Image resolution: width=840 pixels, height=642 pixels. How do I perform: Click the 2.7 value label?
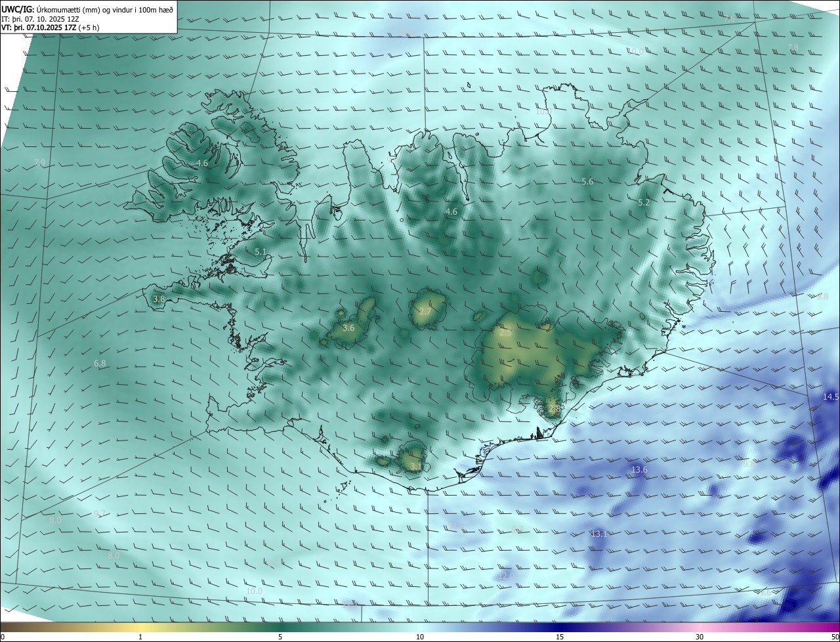[425, 311]
